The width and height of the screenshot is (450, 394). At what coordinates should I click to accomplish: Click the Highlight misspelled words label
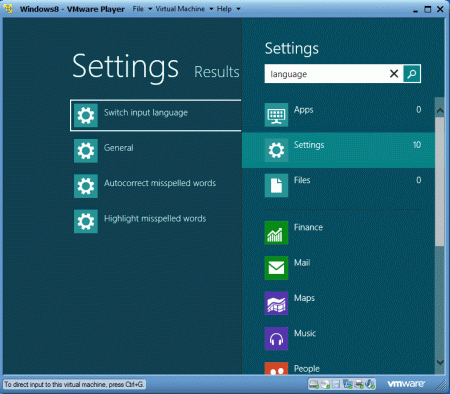pos(155,219)
